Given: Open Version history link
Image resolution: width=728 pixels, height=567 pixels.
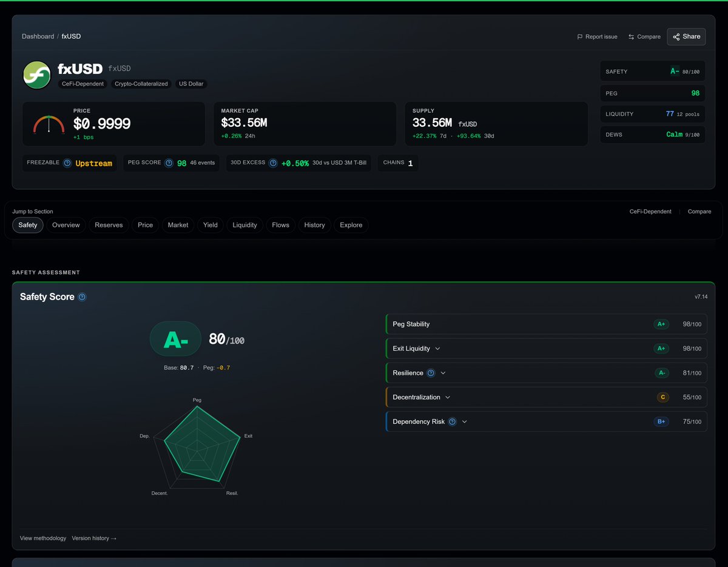Looking at the screenshot, I should click(x=94, y=538).
